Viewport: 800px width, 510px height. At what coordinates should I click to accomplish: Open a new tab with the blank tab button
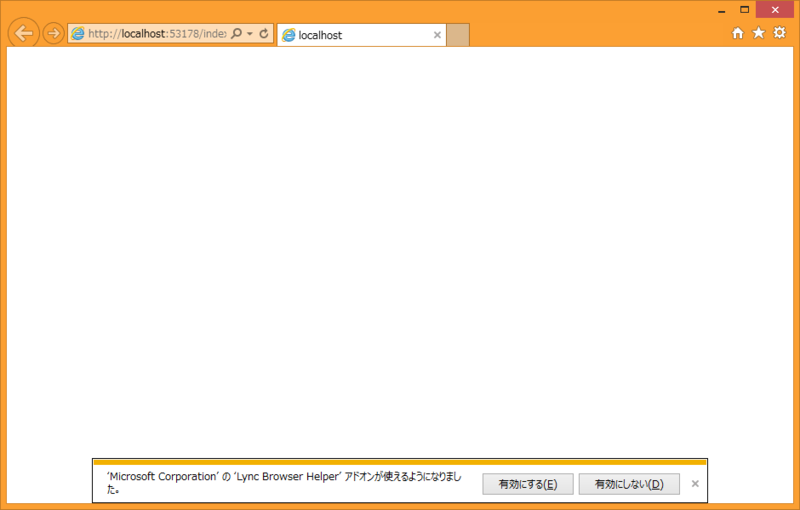coord(458,35)
